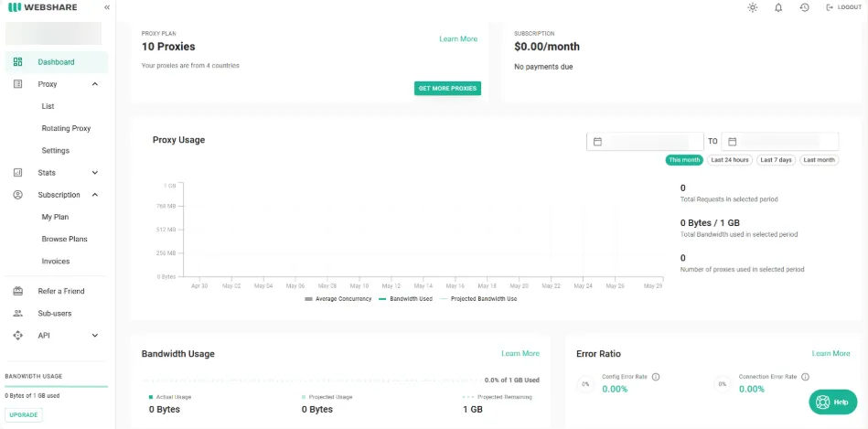The width and height of the screenshot is (868, 429).
Task: Open My Plan page
Action: point(55,217)
